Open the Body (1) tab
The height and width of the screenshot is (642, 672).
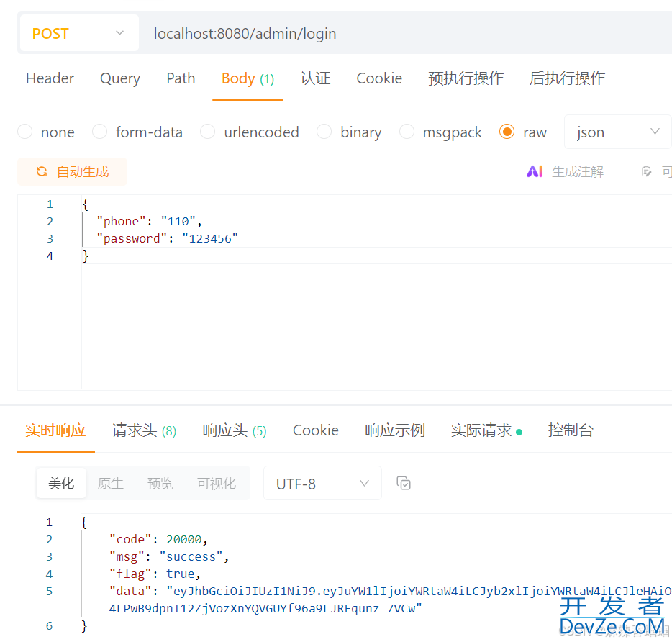coord(248,79)
